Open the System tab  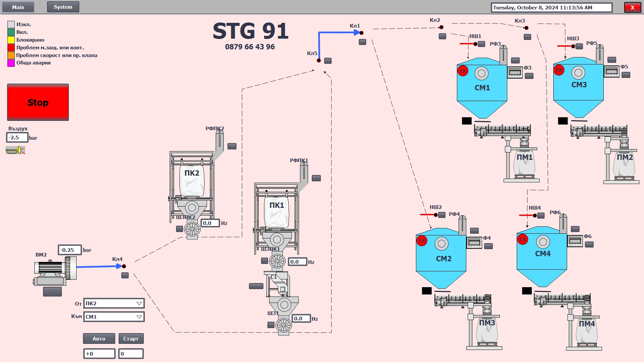[x=63, y=7]
